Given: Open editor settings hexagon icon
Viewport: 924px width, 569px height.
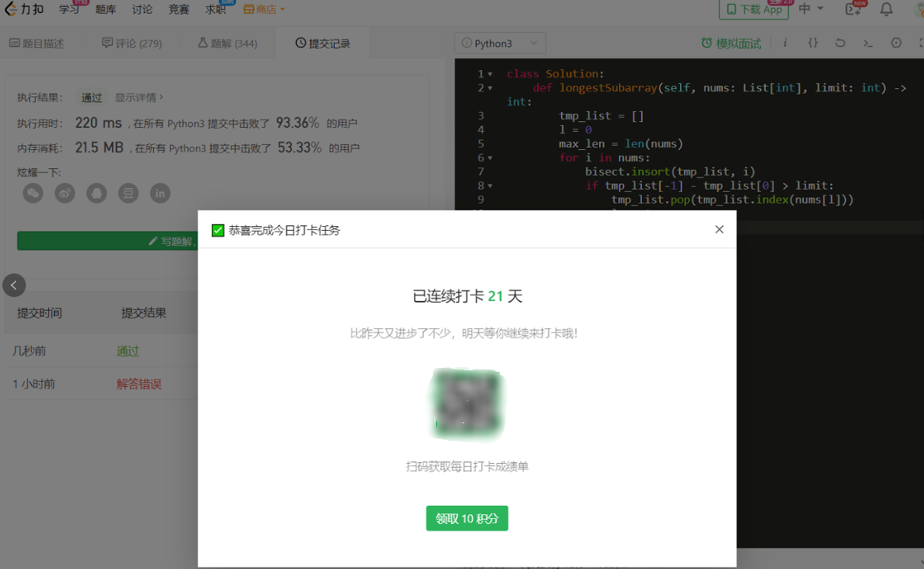Looking at the screenshot, I should (x=897, y=43).
